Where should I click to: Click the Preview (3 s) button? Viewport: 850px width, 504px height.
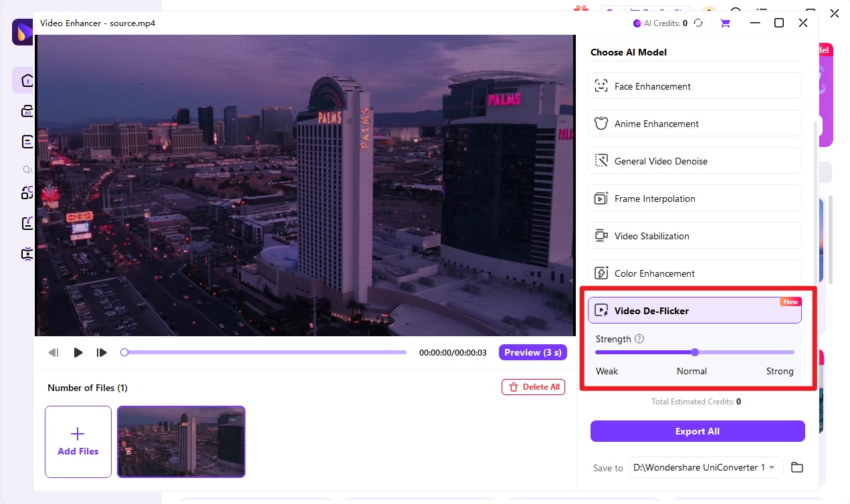point(533,352)
